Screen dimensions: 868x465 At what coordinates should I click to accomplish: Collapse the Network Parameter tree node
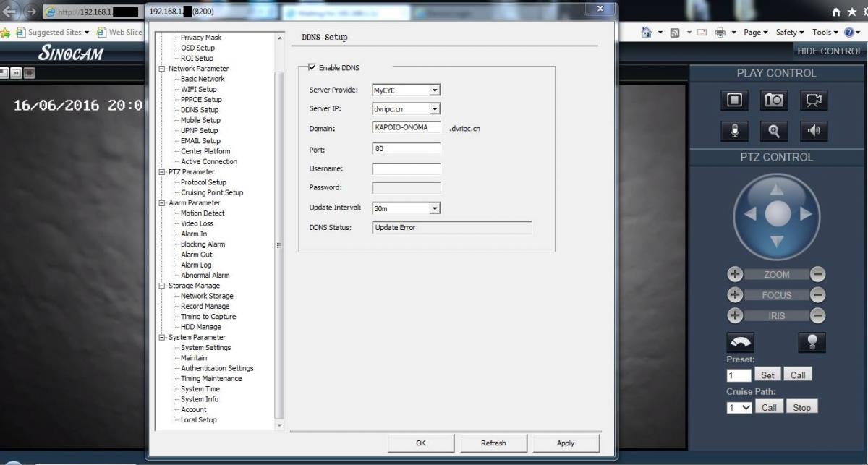(162, 69)
